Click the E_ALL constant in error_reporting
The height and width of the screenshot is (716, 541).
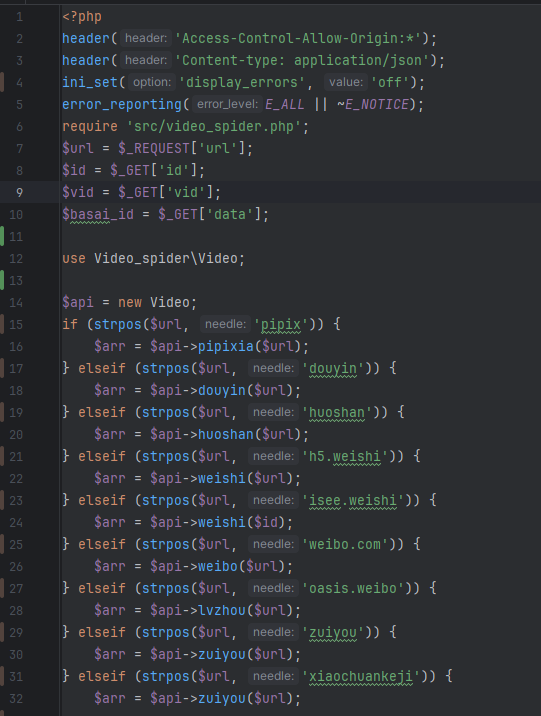[285, 105]
